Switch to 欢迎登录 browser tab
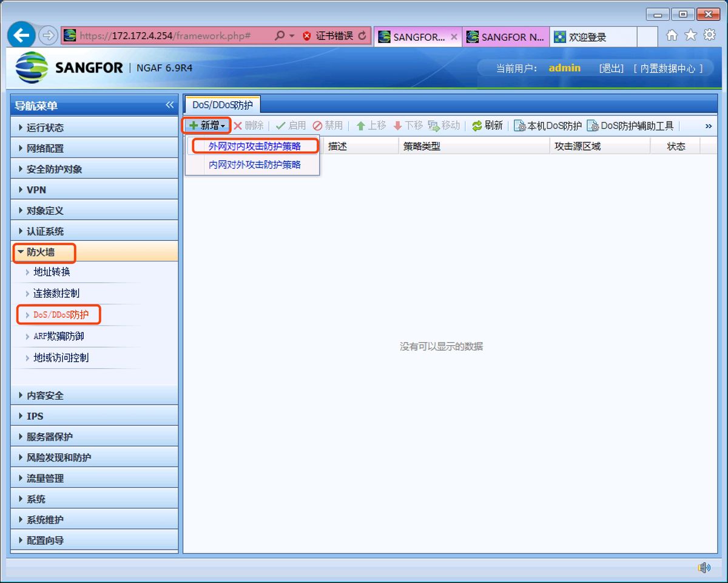This screenshot has height=583, width=728. click(x=593, y=36)
